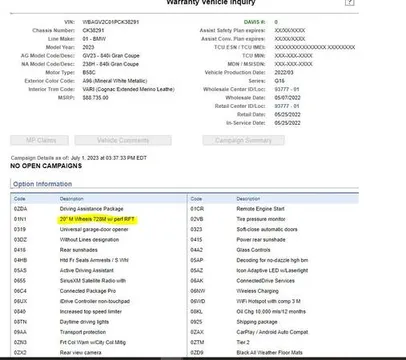406x360 pixels.
Task: Open the Campaign Summary button
Action: click(243, 140)
